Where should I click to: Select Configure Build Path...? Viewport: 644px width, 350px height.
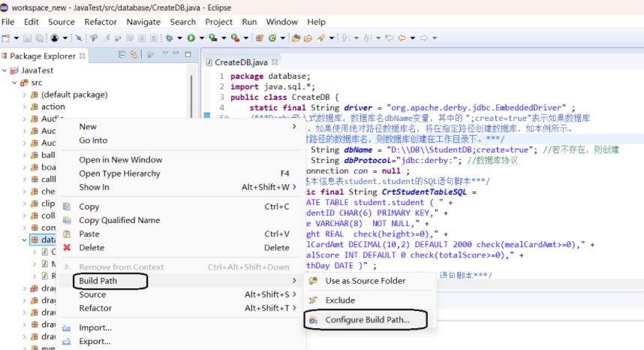click(x=369, y=320)
